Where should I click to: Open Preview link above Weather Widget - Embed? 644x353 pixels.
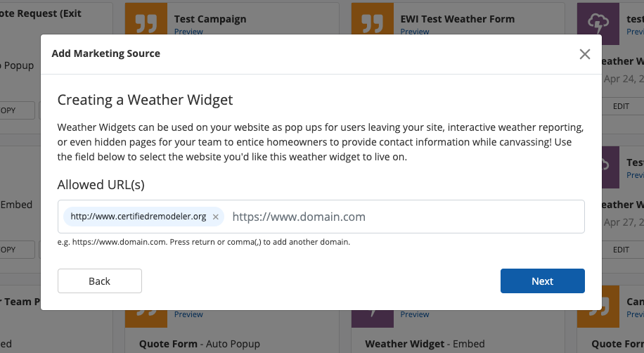click(x=415, y=314)
